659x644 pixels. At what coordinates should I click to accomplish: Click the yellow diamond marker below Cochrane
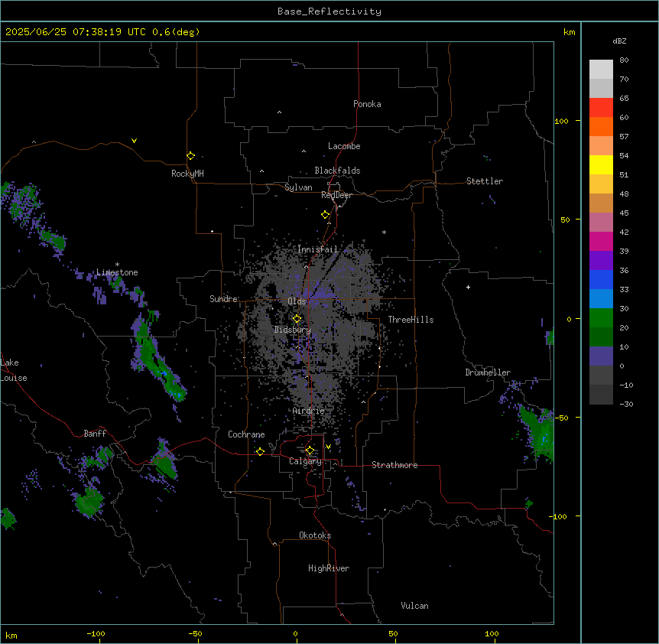coord(260,451)
